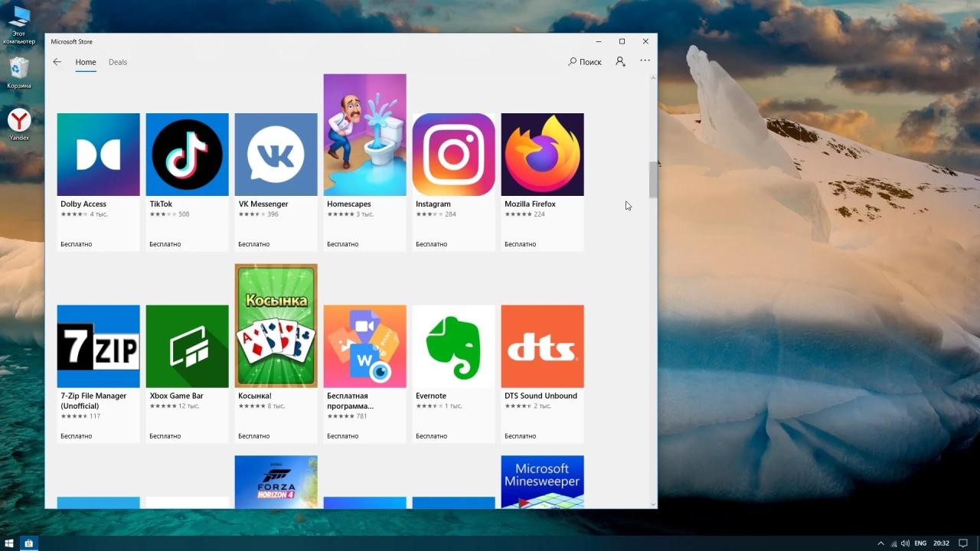Click the Instagram title text

point(433,204)
